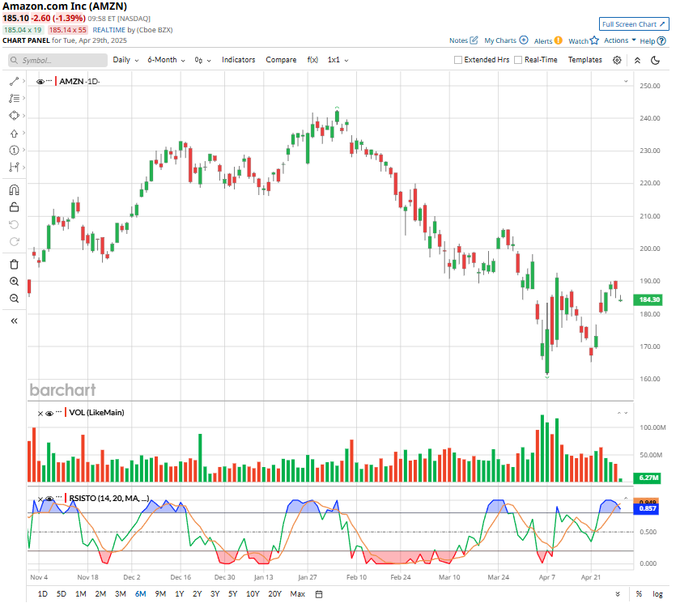Select the 3M time range

(121, 594)
